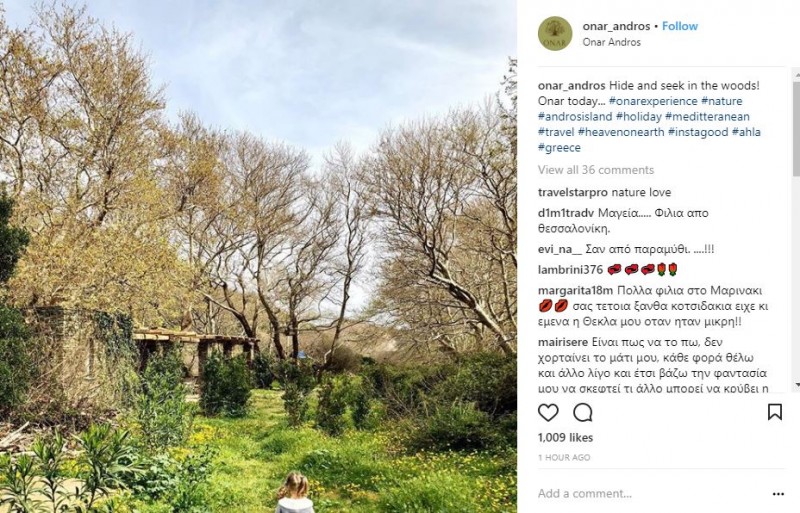Click the scrollbar down arrow in comments
Viewport: 800px width, 513px height.
click(x=796, y=384)
